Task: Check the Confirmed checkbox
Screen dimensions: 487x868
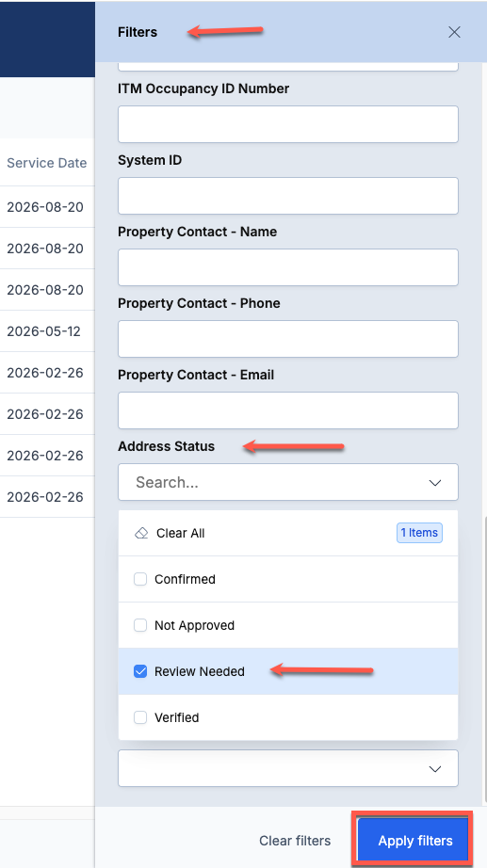Action: (x=140, y=579)
